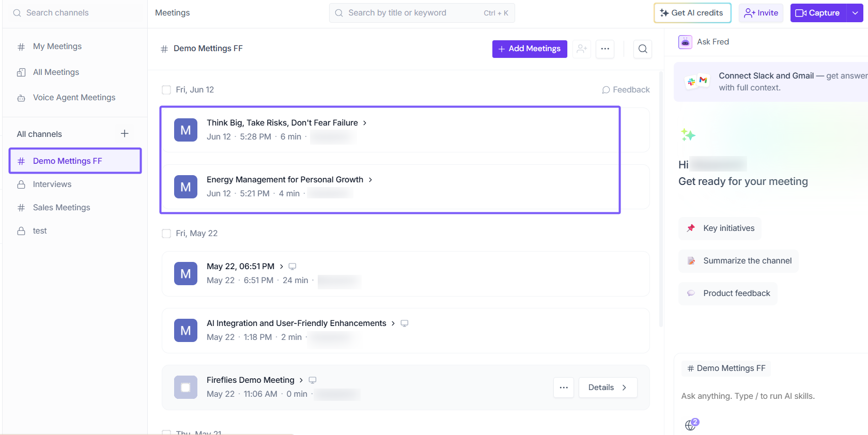868x435 pixels.
Task: Click the Search by title or keyword field
Action: click(422, 13)
